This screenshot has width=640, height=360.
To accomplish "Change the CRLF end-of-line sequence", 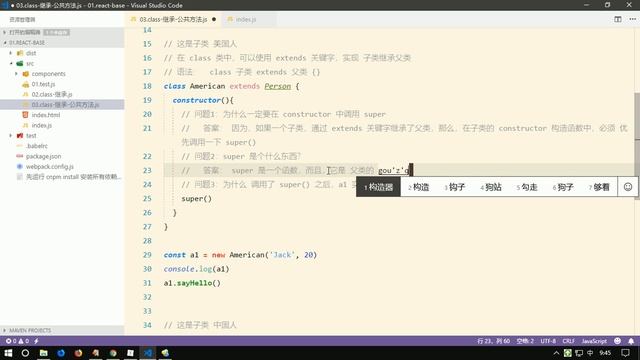I will pos(568,341).
